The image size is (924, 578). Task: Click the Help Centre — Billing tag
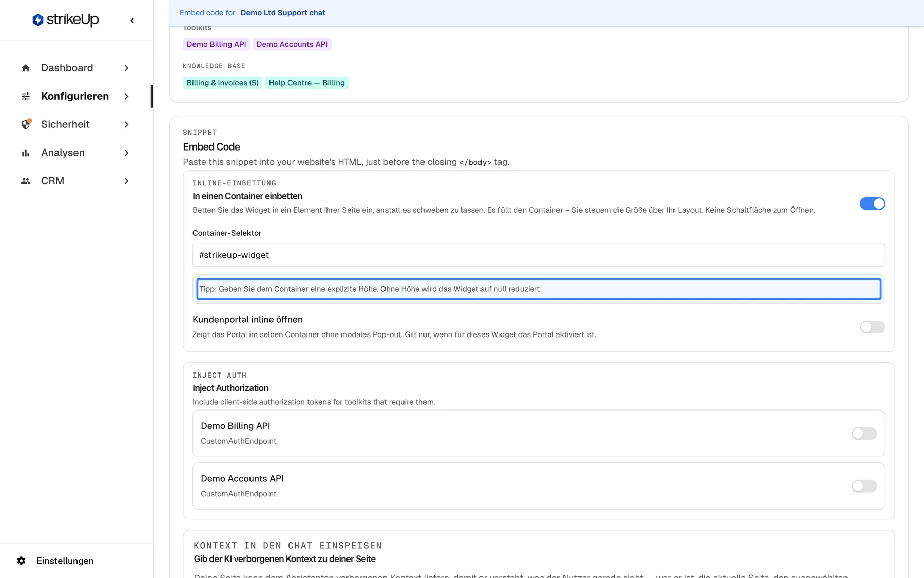tap(307, 83)
